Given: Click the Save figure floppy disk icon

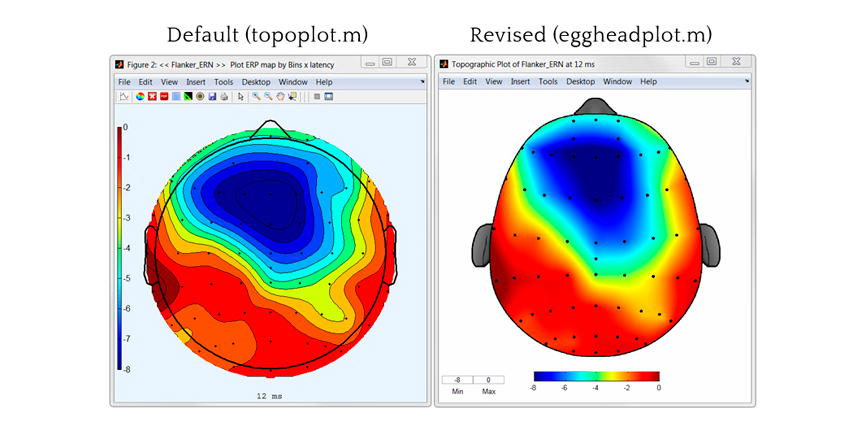Looking at the screenshot, I should click(x=212, y=97).
